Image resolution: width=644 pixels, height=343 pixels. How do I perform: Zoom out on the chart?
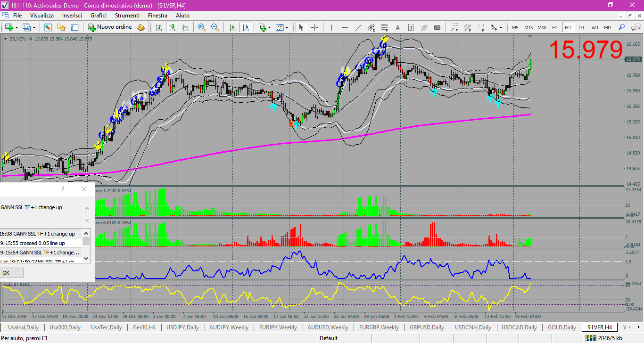point(215,27)
